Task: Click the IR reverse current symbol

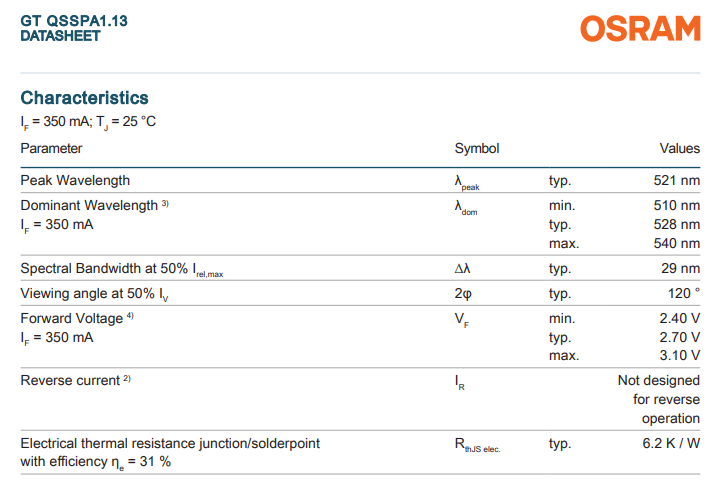Action: tap(459, 382)
